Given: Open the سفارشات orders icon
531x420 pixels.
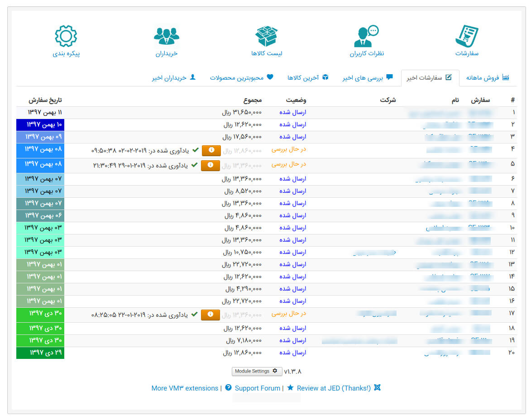Looking at the screenshot, I should (x=467, y=36).
